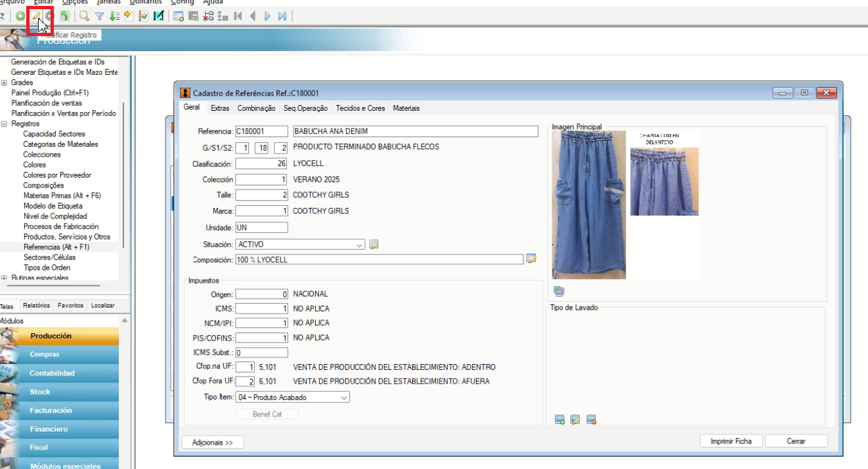Click the green sort-order arrow icon
868x469 pixels.
(x=114, y=16)
